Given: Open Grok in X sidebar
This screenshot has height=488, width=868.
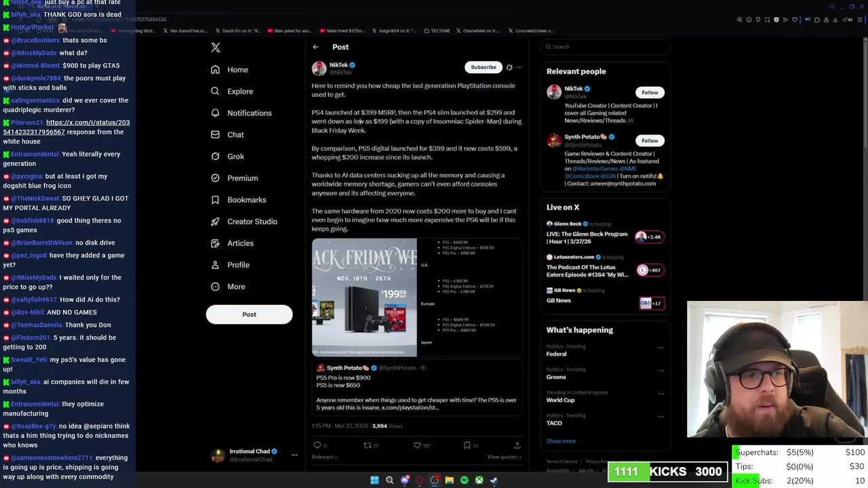Looking at the screenshot, I should 227,157.
